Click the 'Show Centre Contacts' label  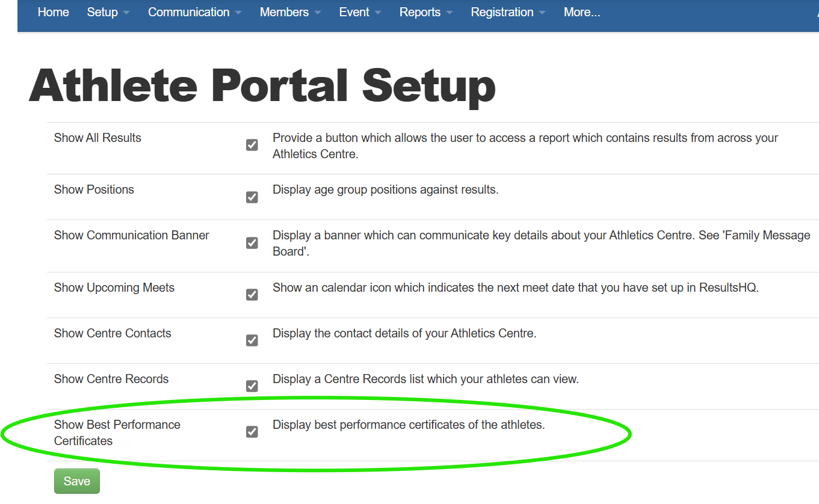[113, 333]
